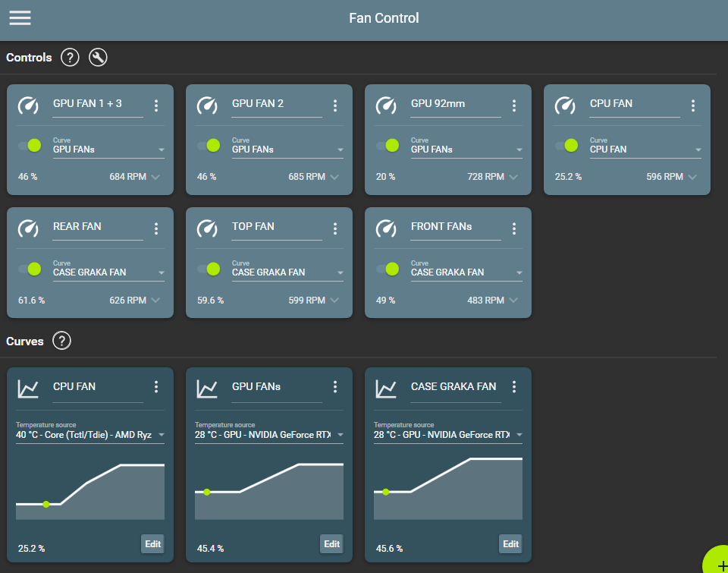The width and height of the screenshot is (728, 573).
Task: Open the three-dot menu of GPU FANs curve
Action: 335,386
